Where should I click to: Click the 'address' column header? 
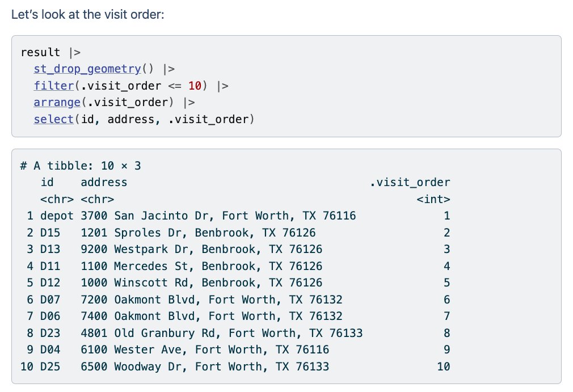pyautogui.click(x=104, y=182)
